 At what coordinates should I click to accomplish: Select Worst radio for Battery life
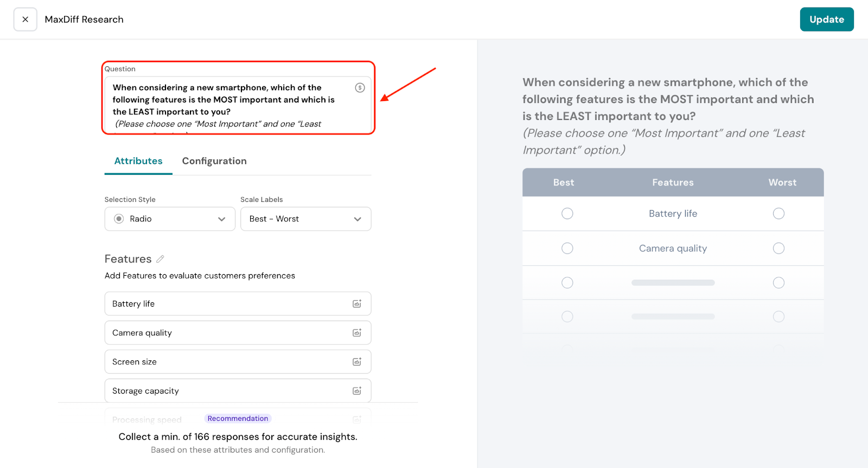click(778, 213)
